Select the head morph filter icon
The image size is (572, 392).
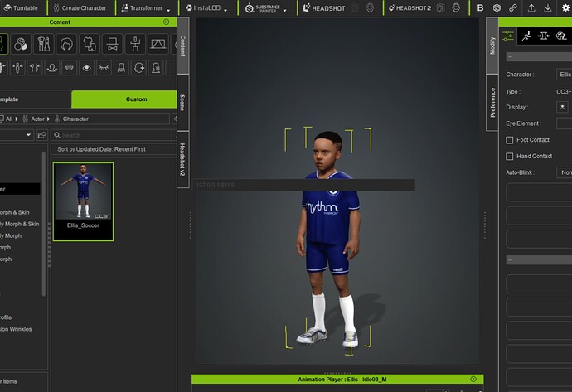pos(52,68)
